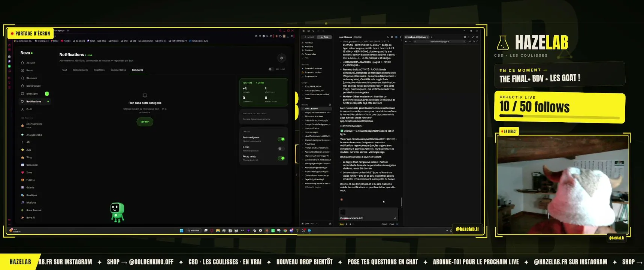This screenshot has width=644, height=270.
Task: Open the Avis star icon
Action: click(22, 150)
